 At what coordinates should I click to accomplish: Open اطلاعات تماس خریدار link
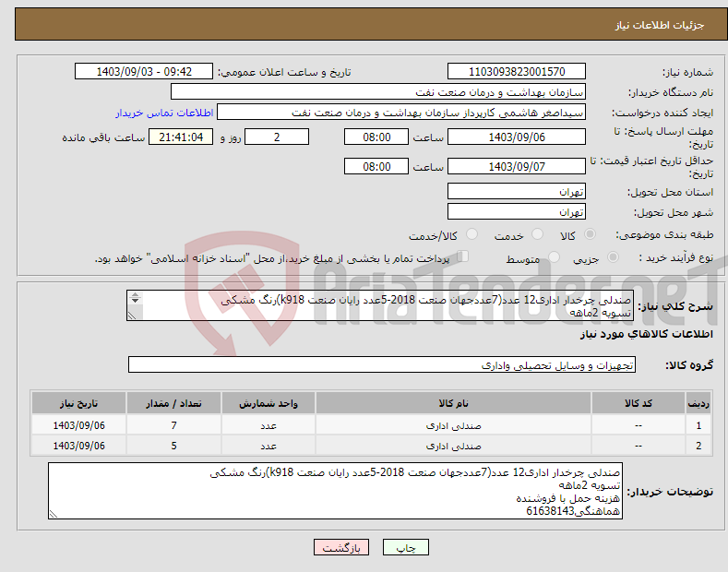[164, 113]
